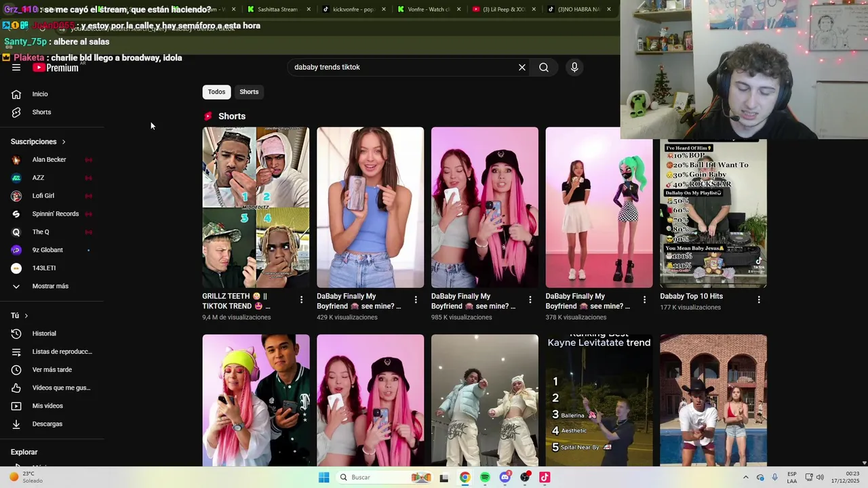
Task: Expand the Tú section chevron
Action: [26, 316]
